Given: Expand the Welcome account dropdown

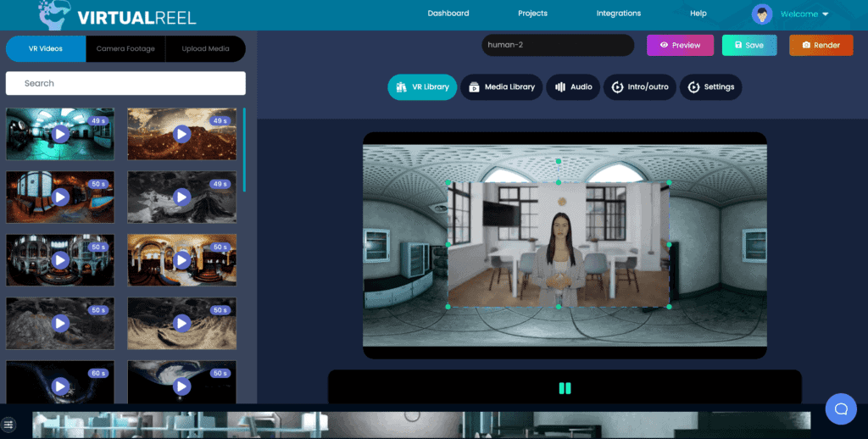Looking at the screenshot, I should pyautogui.click(x=804, y=14).
